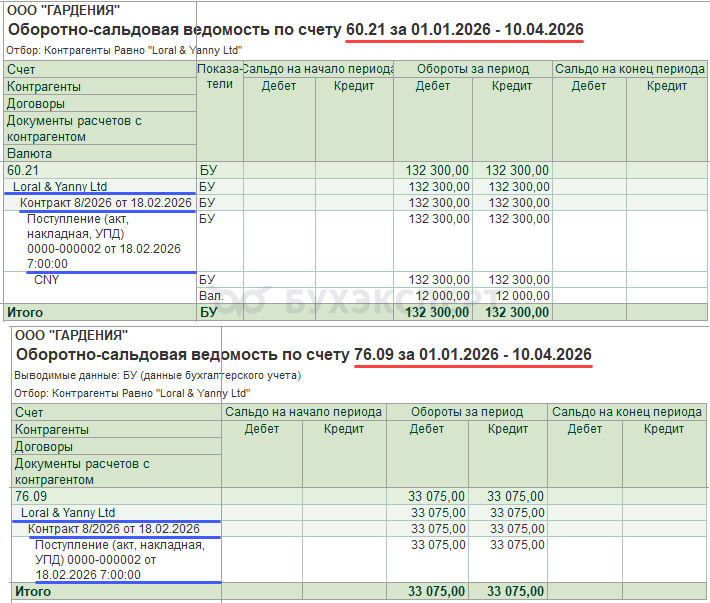This screenshot has height=603, width=710.
Task: Click the Валюта header cell
Action: pos(30,154)
